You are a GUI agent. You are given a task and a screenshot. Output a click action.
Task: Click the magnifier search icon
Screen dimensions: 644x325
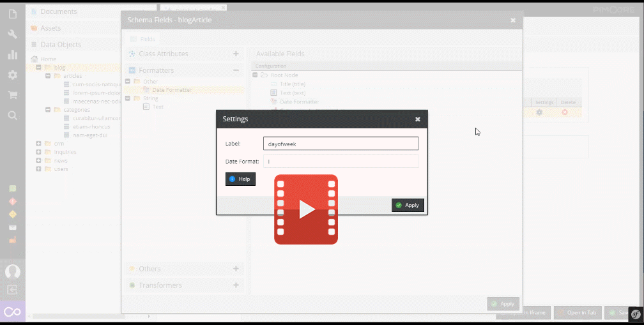pyautogui.click(x=12, y=116)
